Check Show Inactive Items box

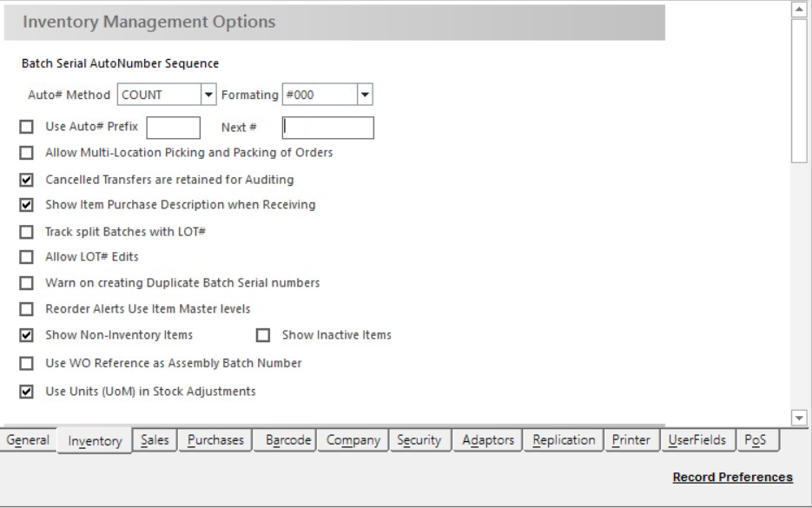(263, 335)
